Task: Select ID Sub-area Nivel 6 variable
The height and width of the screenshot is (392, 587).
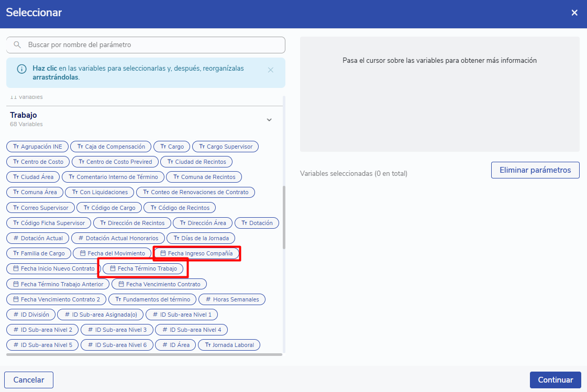Action: tap(117, 345)
